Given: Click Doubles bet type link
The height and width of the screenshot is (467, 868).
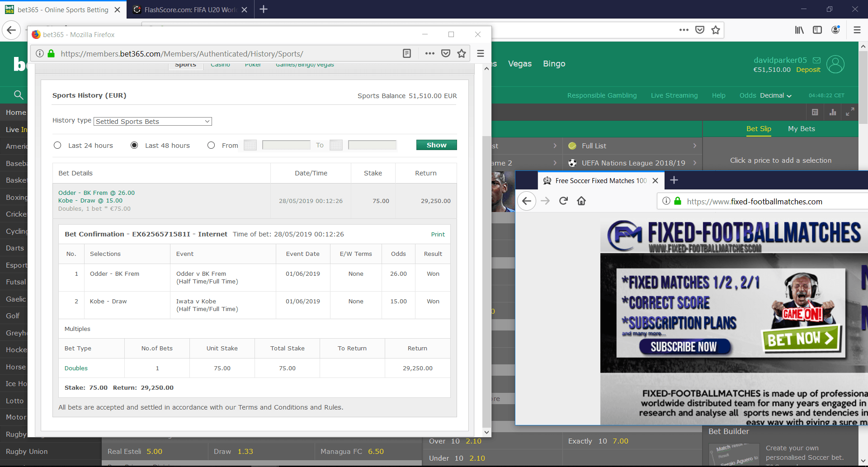Looking at the screenshot, I should (76, 368).
